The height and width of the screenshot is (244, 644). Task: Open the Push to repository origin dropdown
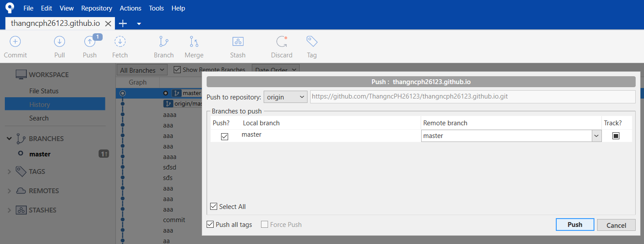click(x=285, y=97)
